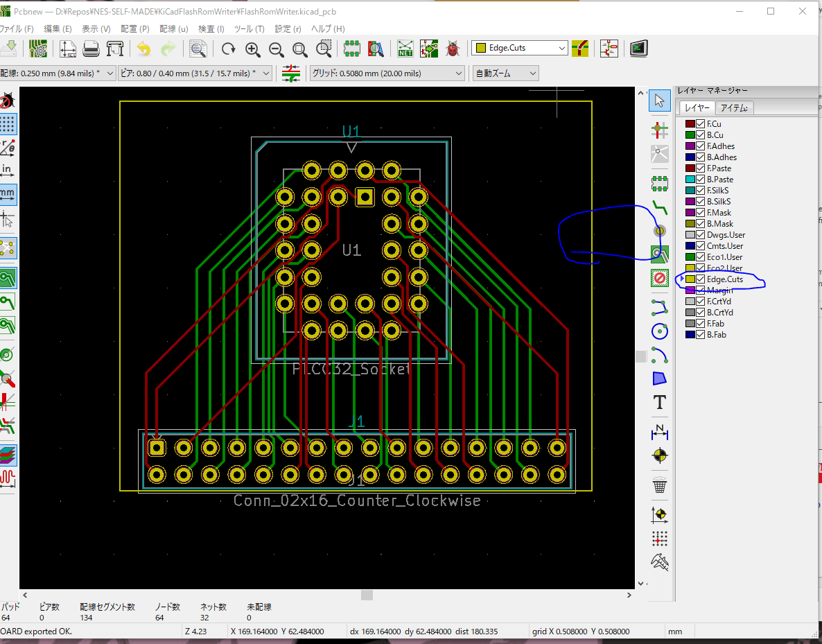Screen dimensions: 822x644
Task: Toggle grid display button
Action: [8, 124]
